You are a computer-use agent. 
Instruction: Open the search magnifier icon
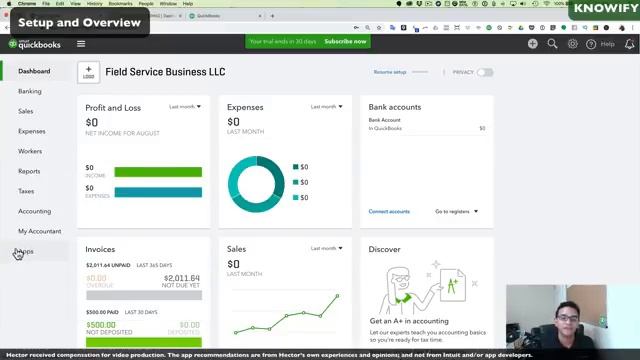pos(552,44)
